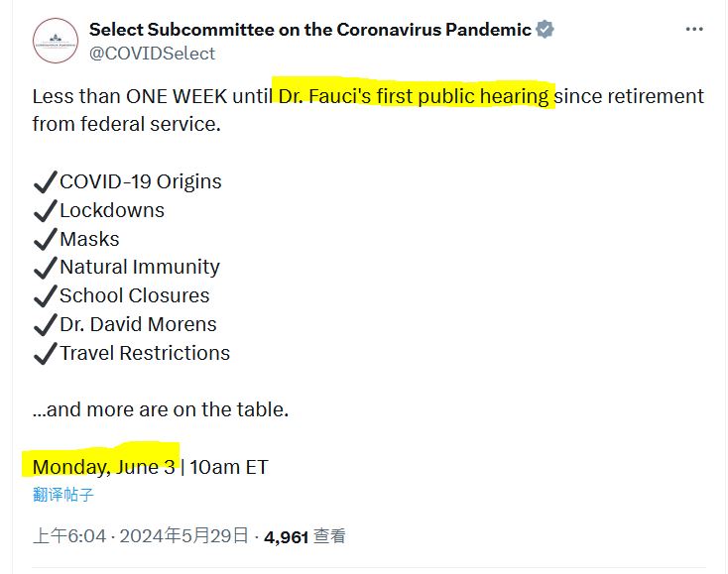
Task: Click the 翻译帖子 translate post link
Action: (63, 495)
